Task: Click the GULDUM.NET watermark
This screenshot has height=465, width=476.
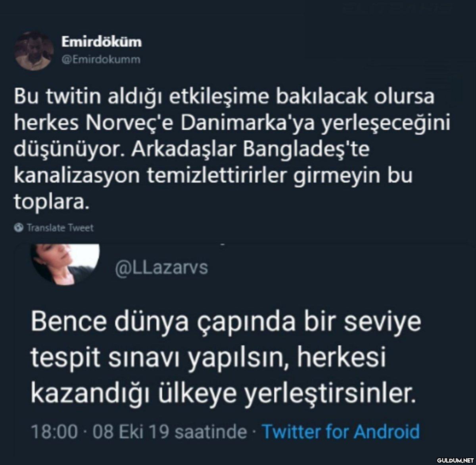Action: 453,459
